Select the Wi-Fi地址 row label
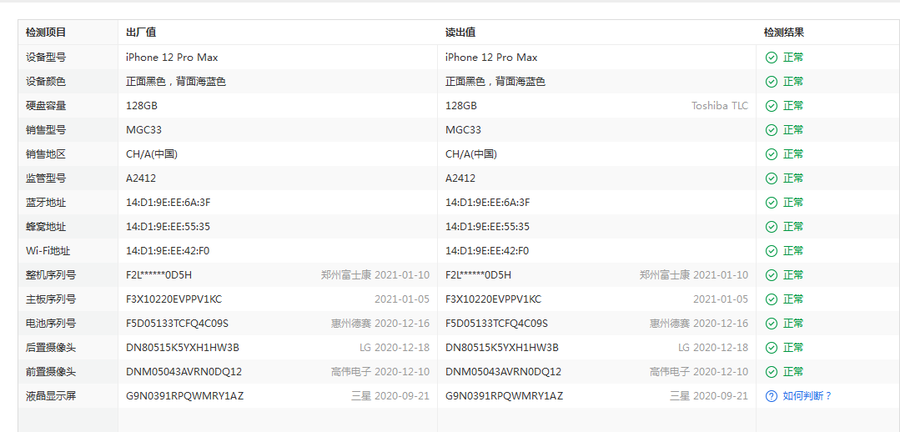 tap(46, 251)
